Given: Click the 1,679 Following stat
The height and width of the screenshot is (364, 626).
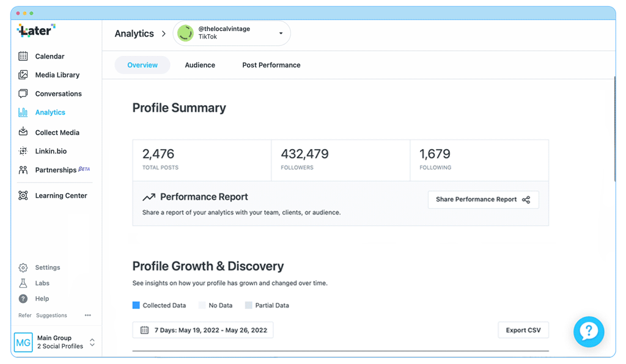Looking at the screenshot, I should [x=479, y=160].
